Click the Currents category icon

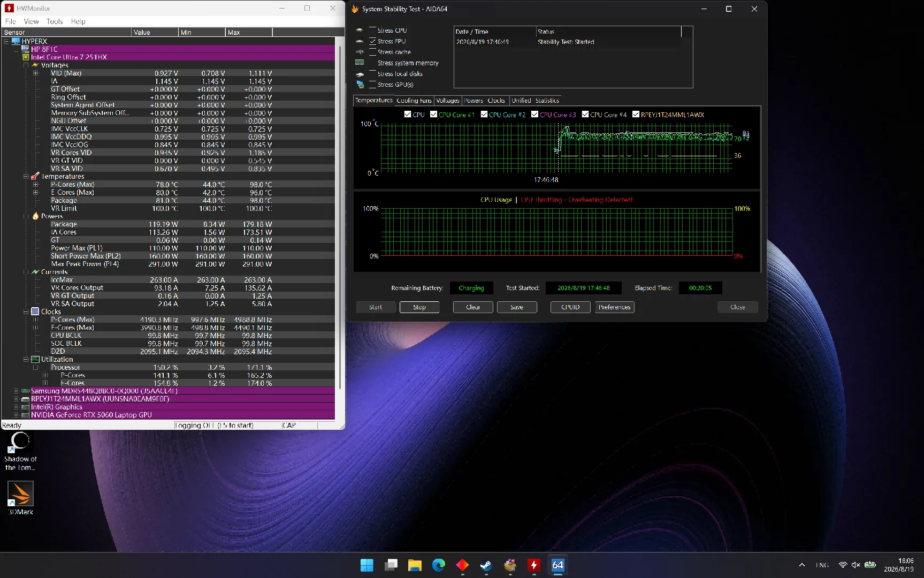coord(35,272)
